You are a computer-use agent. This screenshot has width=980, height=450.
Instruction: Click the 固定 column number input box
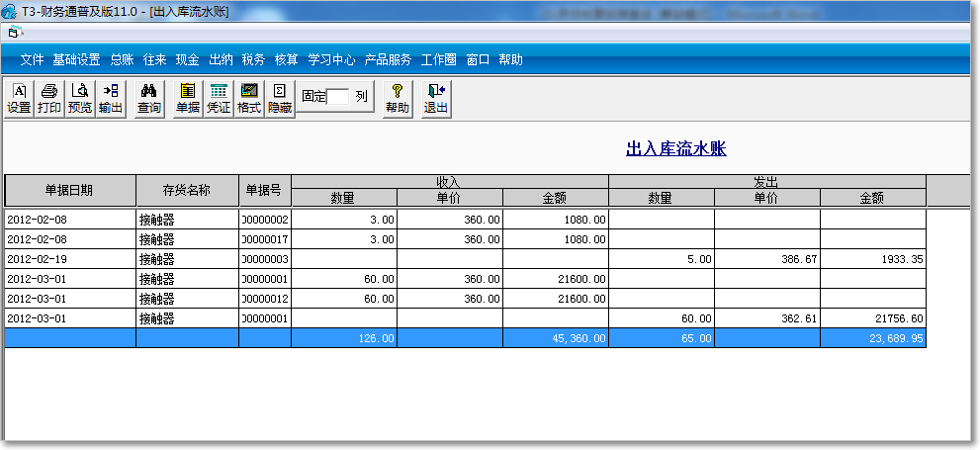point(339,97)
